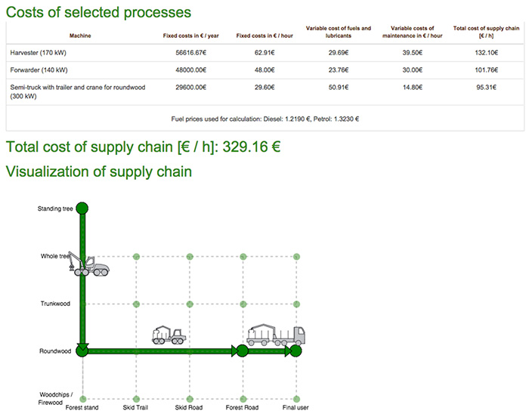Choose the Whole tree node at Final user
The image size is (529, 420).
coord(295,257)
